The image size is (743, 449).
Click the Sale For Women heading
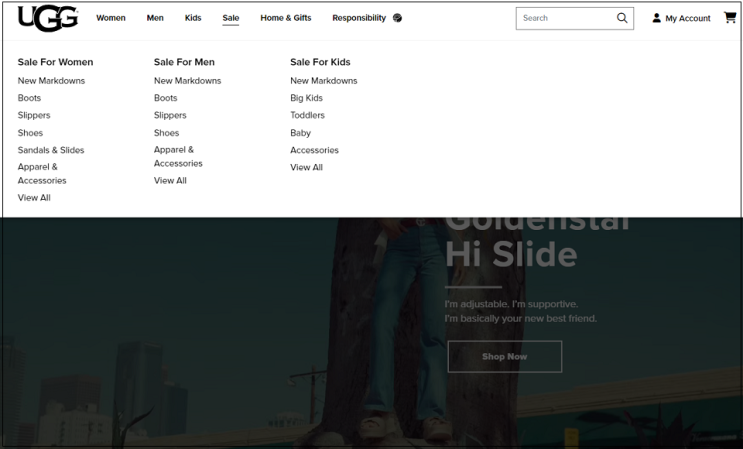click(x=55, y=62)
